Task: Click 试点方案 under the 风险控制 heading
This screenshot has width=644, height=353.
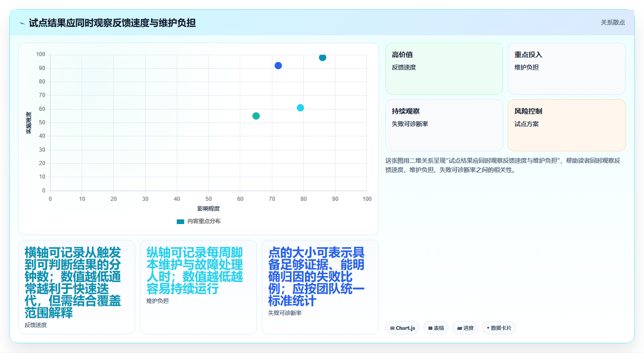Action: 526,124
